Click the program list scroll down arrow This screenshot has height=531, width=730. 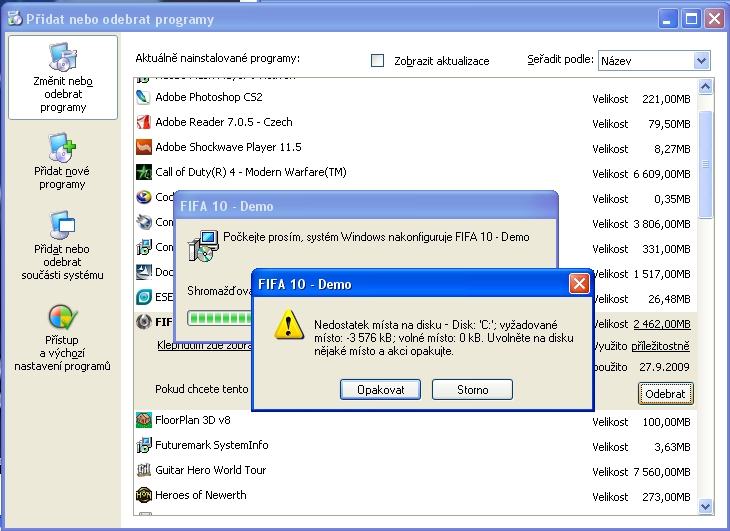click(x=705, y=506)
